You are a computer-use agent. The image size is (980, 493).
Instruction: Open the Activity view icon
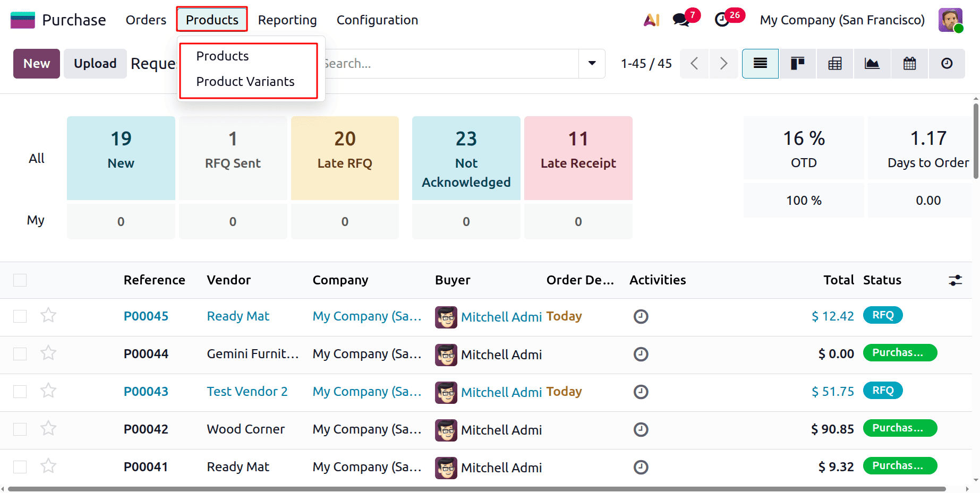pos(947,63)
